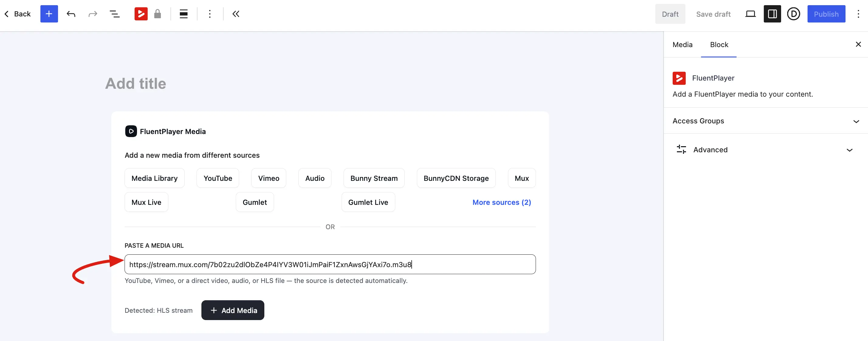Choose YouTube as media source
The height and width of the screenshot is (341, 868).
[x=218, y=178]
